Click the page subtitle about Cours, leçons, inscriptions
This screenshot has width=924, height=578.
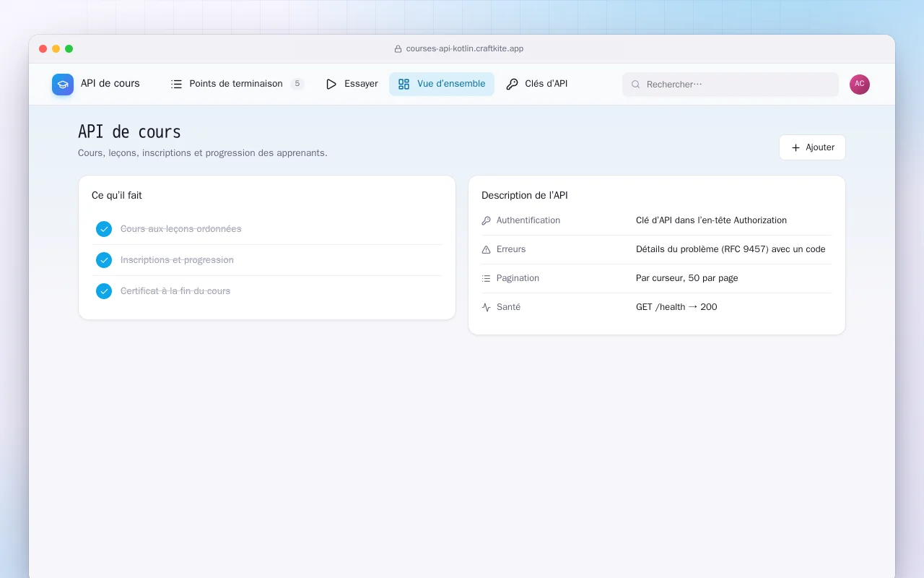[203, 153]
